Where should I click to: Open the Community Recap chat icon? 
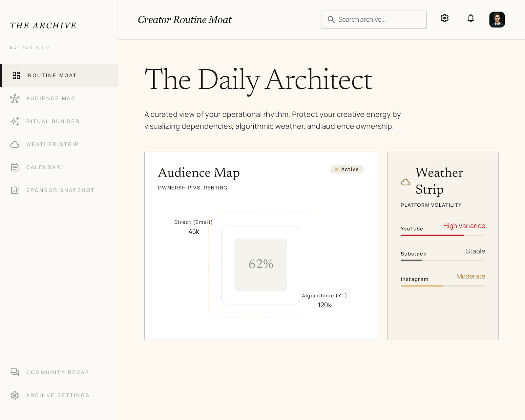pyautogui.click(x=14, y=372)
